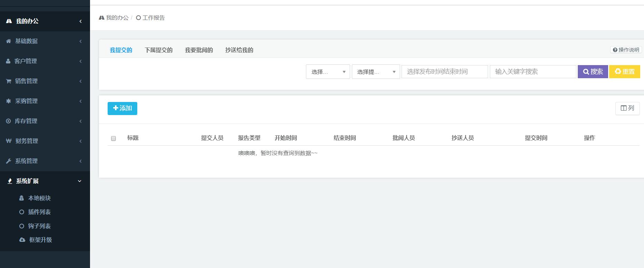Click the breadcrumb icon before 我的办公

(101, 18)
